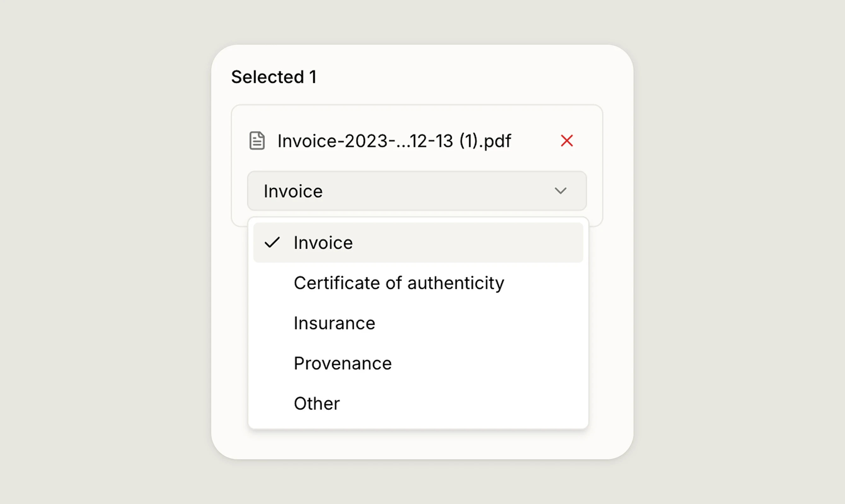Select Certificate of authenticity as document type
Screen dimensions: 845x504
(399, 283)
